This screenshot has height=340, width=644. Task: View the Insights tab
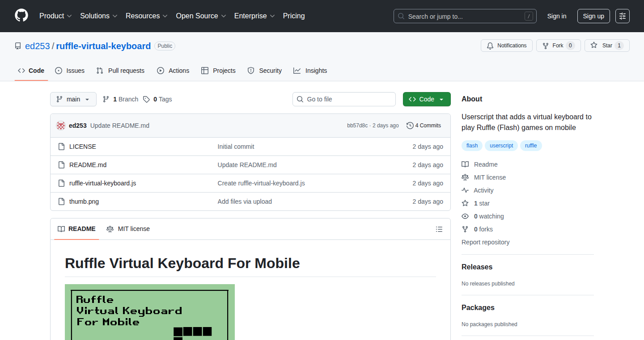(x=310, y=71)
